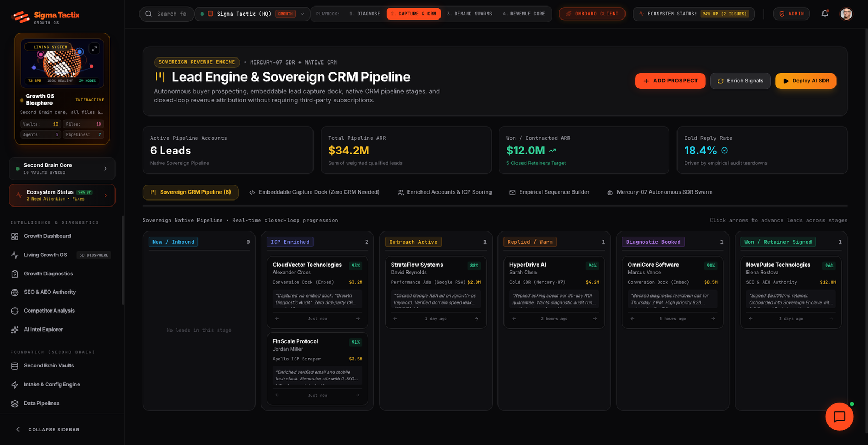Click the Add Prospect button
The width and height of the screenshot is (868, 445).
coord(670,81)
